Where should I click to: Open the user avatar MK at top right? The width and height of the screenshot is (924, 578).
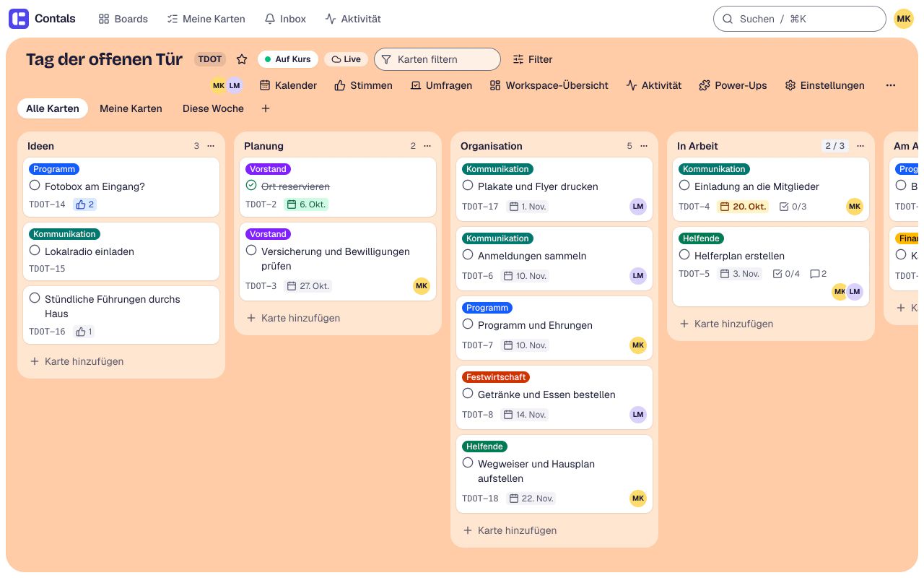click(x=904, y=19)
